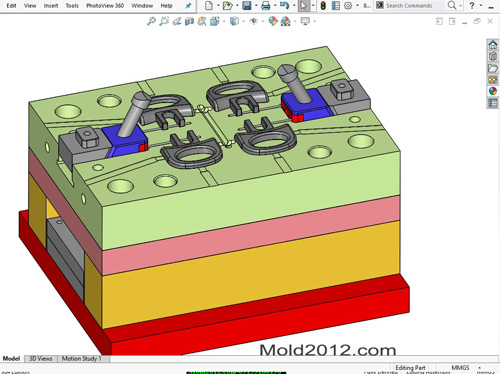
Task: Switch to the 3D Views tab
Action: click(x=41, y=359)
